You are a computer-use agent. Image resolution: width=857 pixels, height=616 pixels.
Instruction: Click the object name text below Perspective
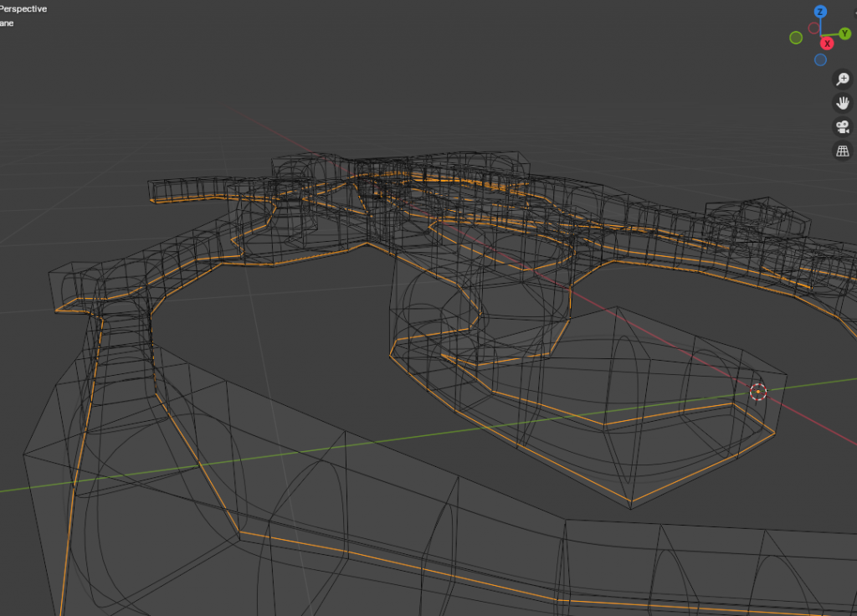click(7, 23)
